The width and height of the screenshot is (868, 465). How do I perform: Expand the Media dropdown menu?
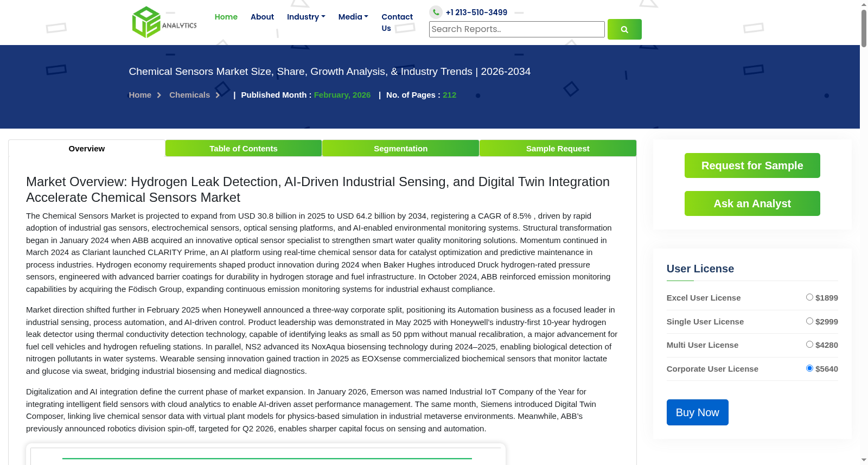click(x=353, y=17)
